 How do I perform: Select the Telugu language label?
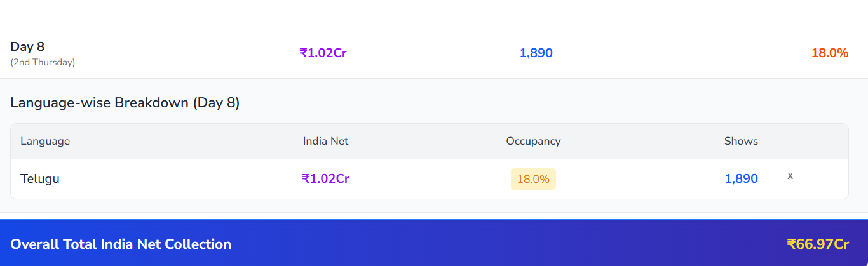click(40, 179)
